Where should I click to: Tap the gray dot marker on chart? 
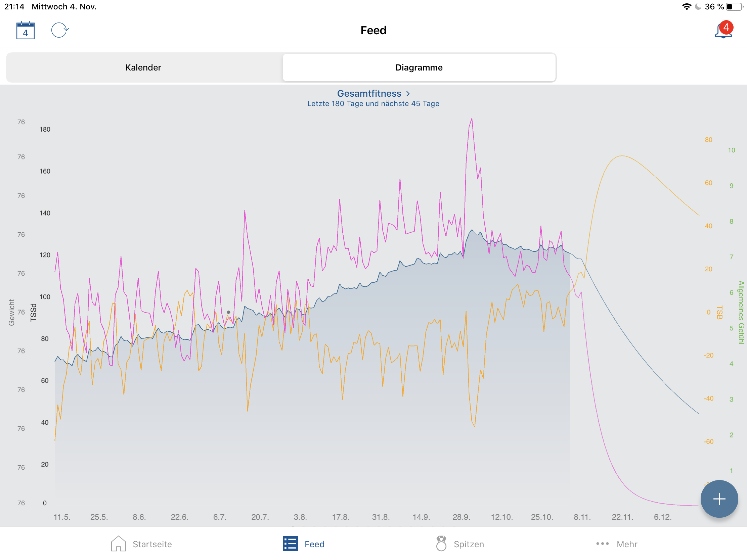[x=229, y=312]
